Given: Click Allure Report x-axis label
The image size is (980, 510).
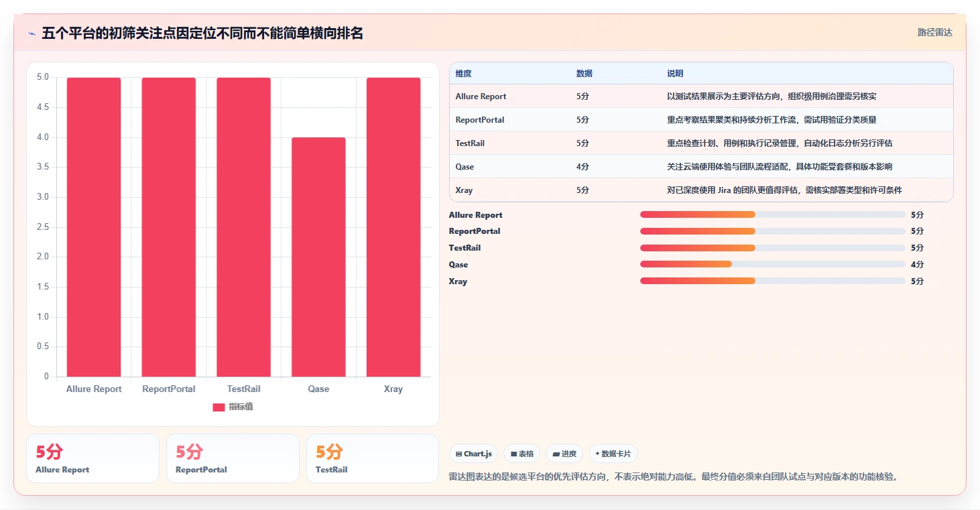Looking at the screenshot, I should click(94, 389).
